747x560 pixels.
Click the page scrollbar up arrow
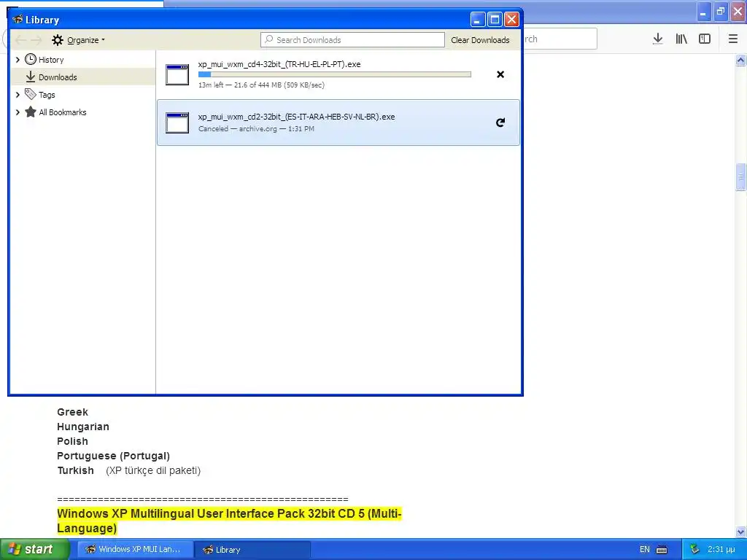[740, 60]
